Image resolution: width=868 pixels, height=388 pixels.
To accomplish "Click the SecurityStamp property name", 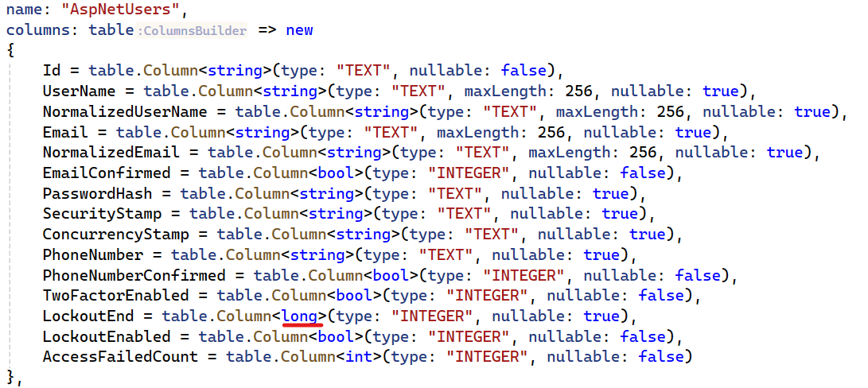I will point(102,214).
